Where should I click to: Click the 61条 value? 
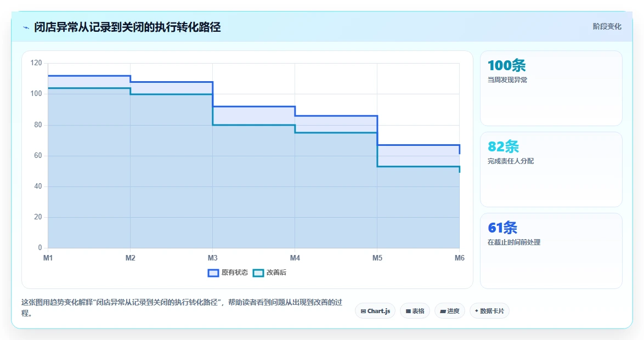pos(502,228)
